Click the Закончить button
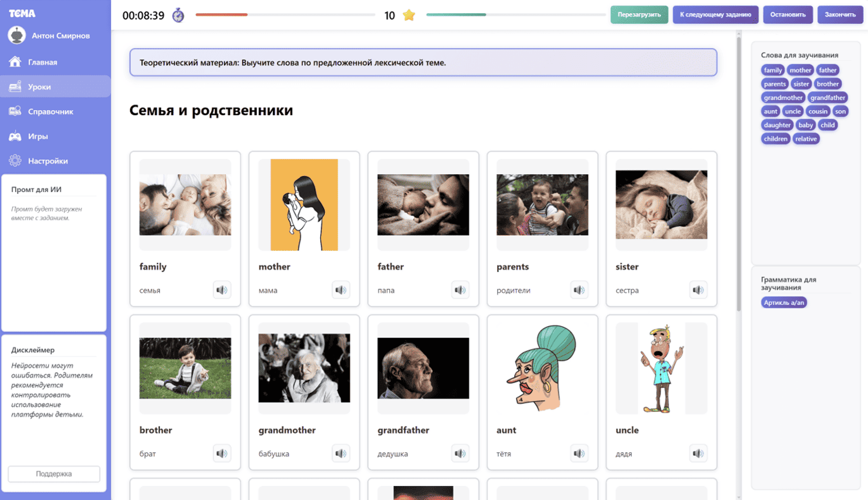Screen dimensions: 868x500 840,15
